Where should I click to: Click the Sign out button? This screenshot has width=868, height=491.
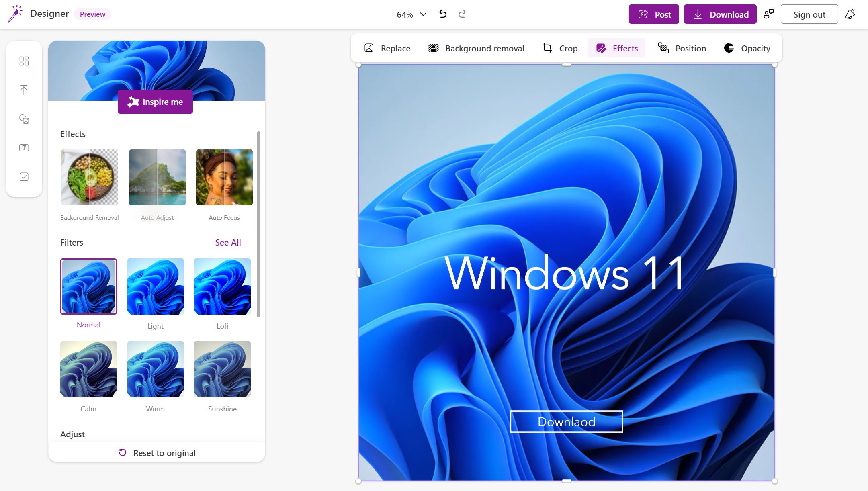tap(809, 14)
